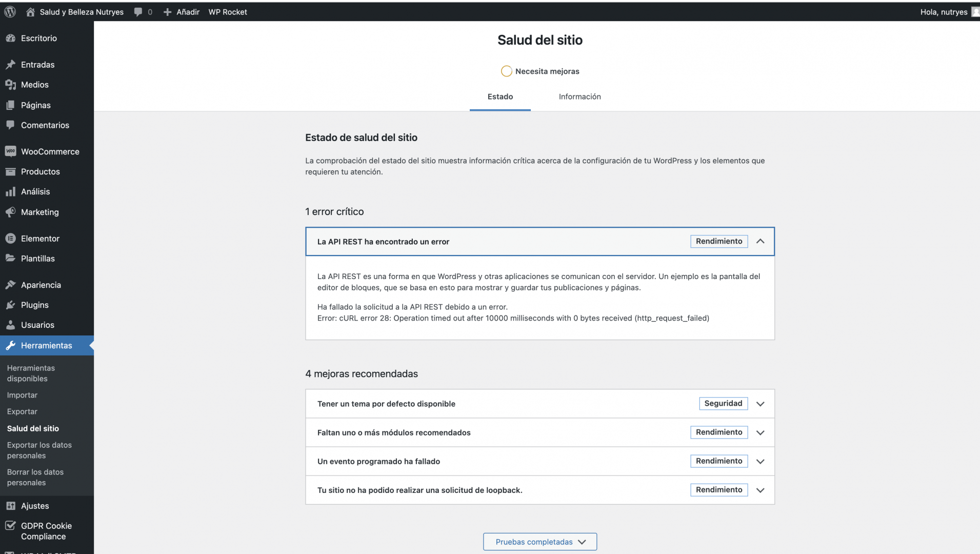Open the comments bubble icon in the admin bar
The width and height of the screenshot is (980, 554).
pyautogui.click(x=138, y=12)
